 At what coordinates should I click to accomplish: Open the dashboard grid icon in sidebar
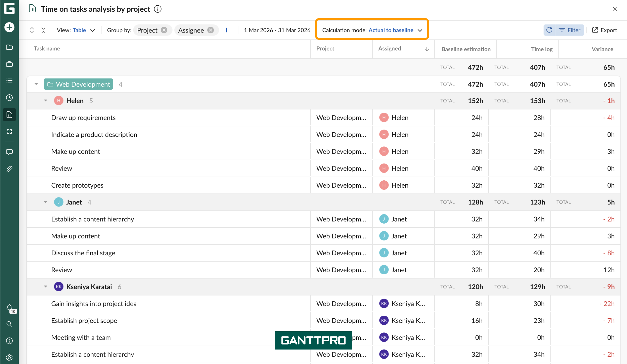(9, 132)
